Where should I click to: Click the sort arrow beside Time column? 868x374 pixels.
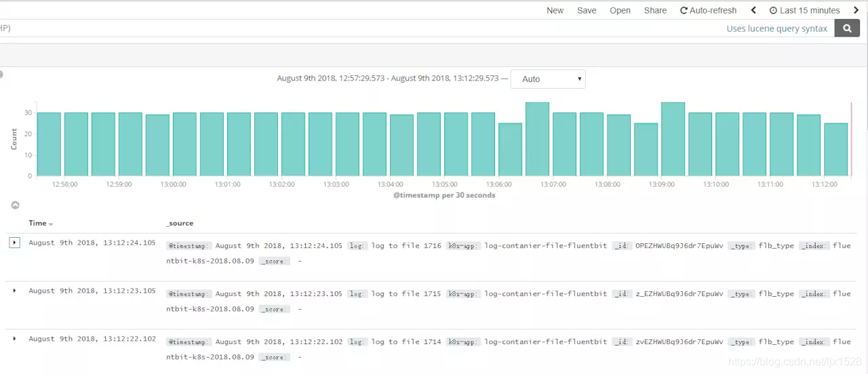coord(51,224)
